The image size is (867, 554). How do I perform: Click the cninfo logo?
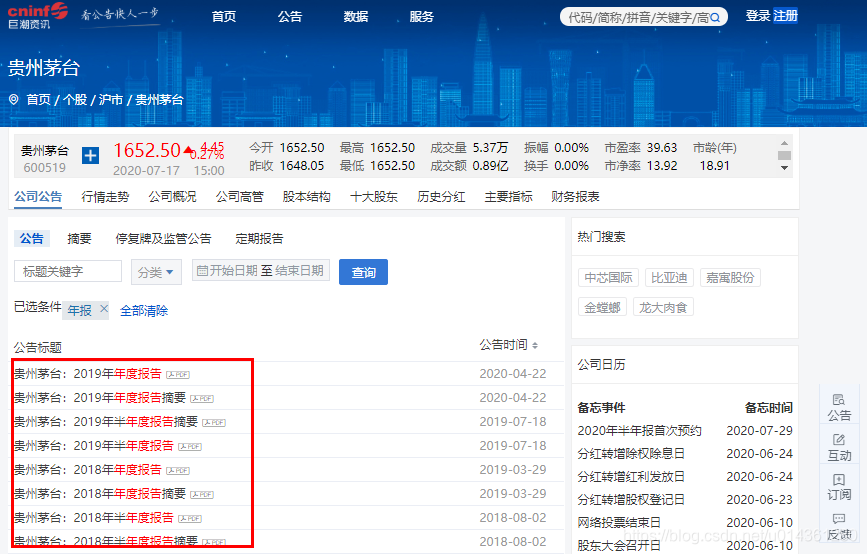point(37,16)
